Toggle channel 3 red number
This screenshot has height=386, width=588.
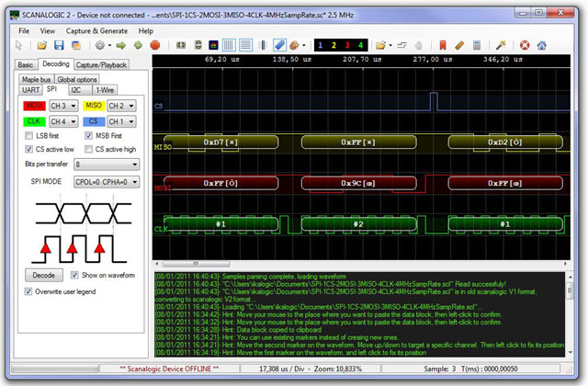coord(347,45)
